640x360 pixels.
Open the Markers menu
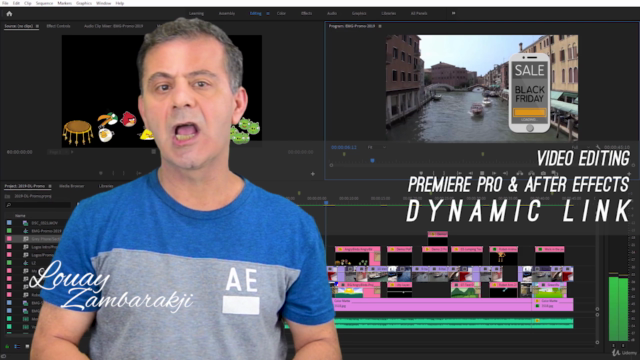coord(64,3)
